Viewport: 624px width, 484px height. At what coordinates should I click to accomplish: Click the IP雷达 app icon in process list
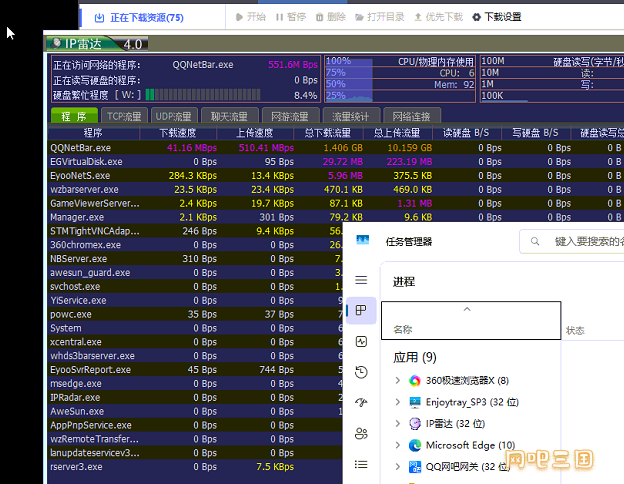click(415, 424)
